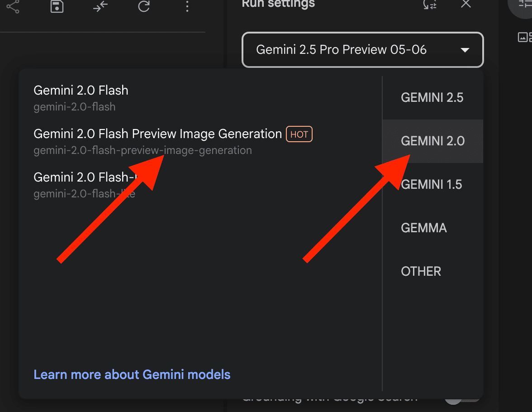Open the three-dot more options menu
Screen dimensions: 532x412
coord(187,6)
